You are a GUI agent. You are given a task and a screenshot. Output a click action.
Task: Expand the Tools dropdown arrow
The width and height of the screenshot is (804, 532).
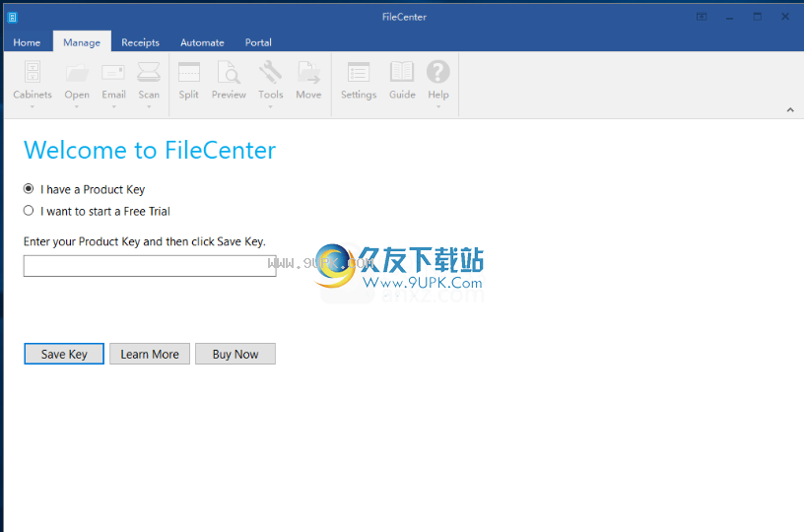[x=270, y=106]
